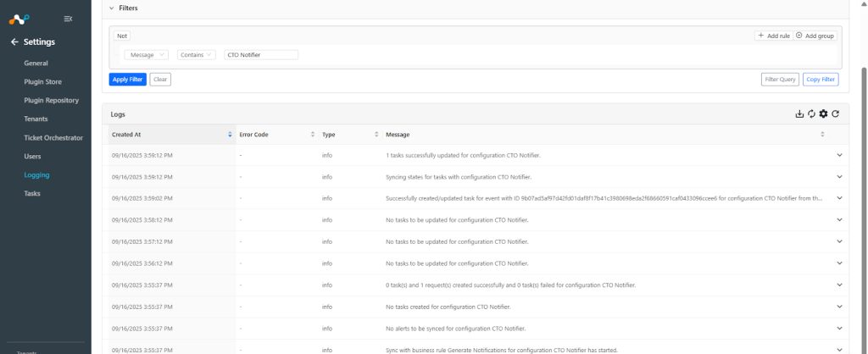Select the Logging menu item

point(36,174)
